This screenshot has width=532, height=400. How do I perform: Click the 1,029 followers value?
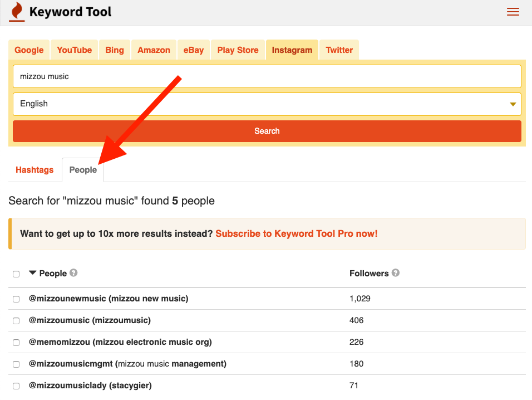tap(360, 299)
